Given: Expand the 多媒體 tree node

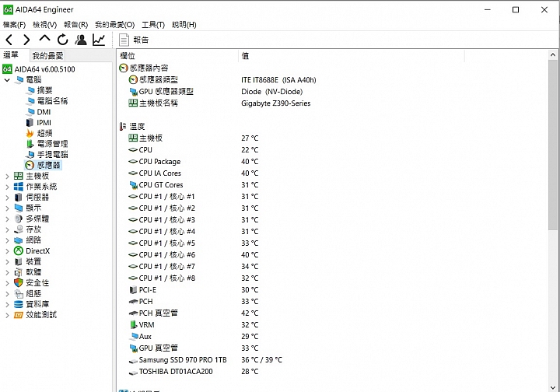Looking at the screenshot, I should coord(7,219).
